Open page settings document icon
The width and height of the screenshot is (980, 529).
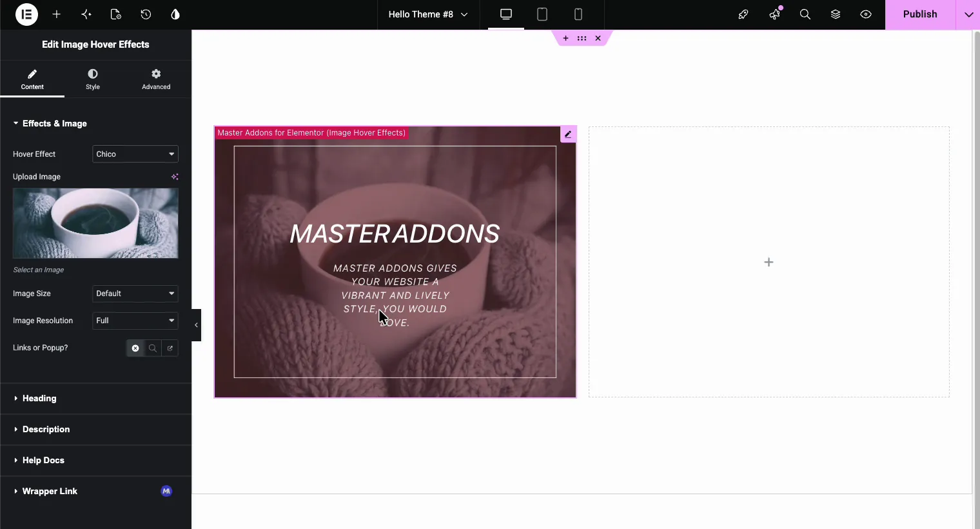116,14
